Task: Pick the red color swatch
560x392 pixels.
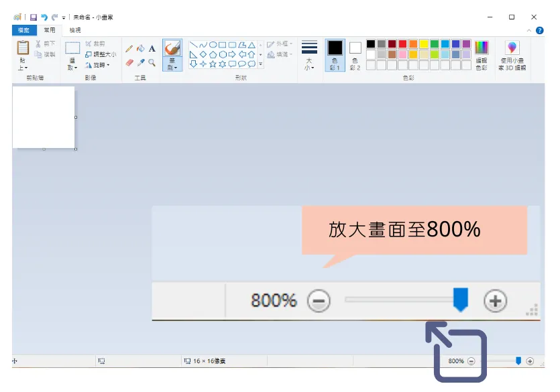Action: pyautogui.click(x=403, y=44)
